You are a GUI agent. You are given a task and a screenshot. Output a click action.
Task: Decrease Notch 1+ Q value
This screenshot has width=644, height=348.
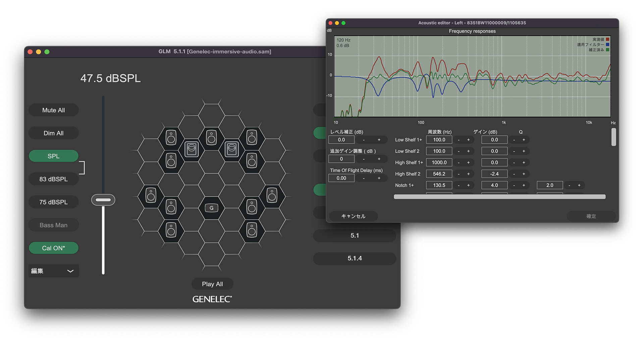(x=569, y=185)
